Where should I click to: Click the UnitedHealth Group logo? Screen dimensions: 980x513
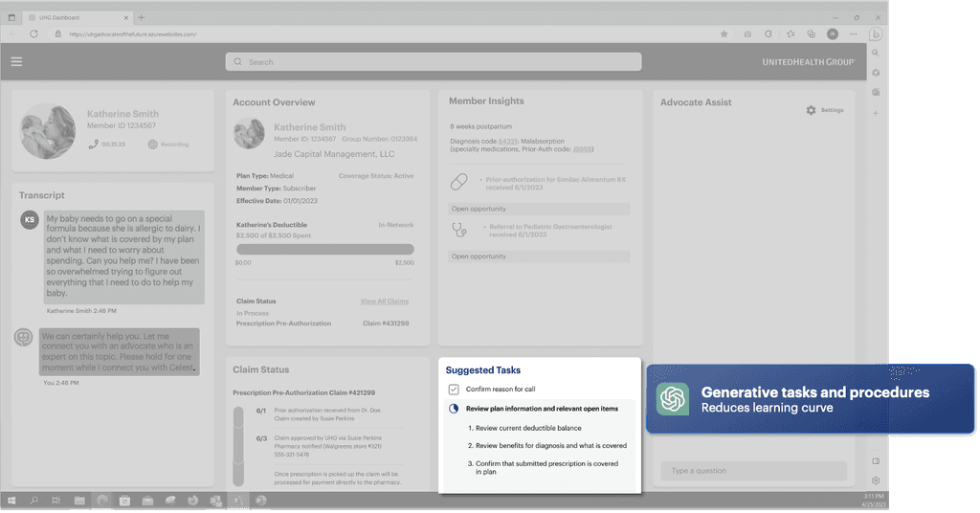point(808,62)
